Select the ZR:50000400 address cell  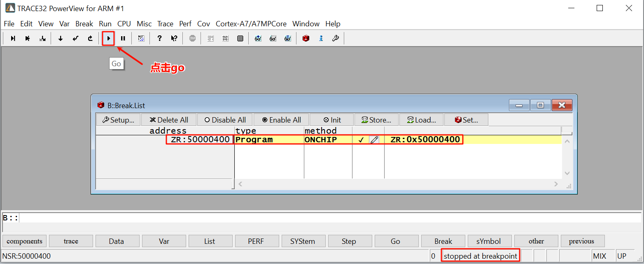coord(200,139)
